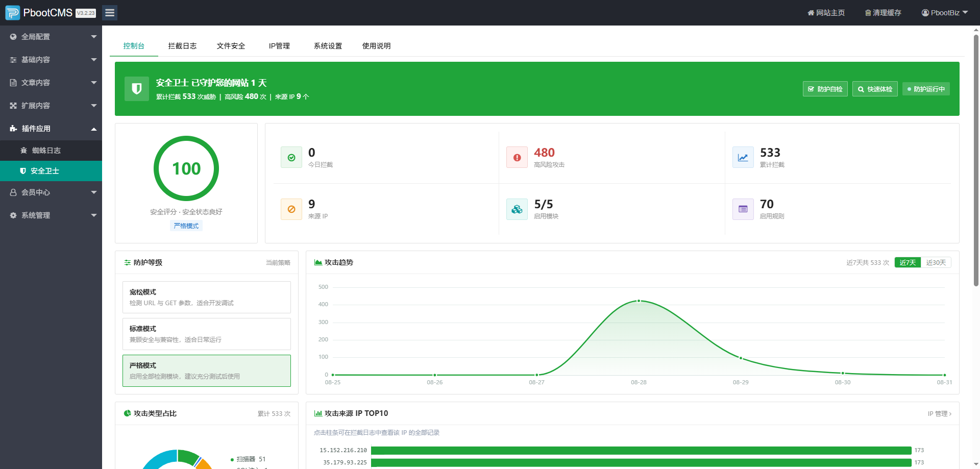Toggle the 防护运行中 status button

tap(926, 89)
